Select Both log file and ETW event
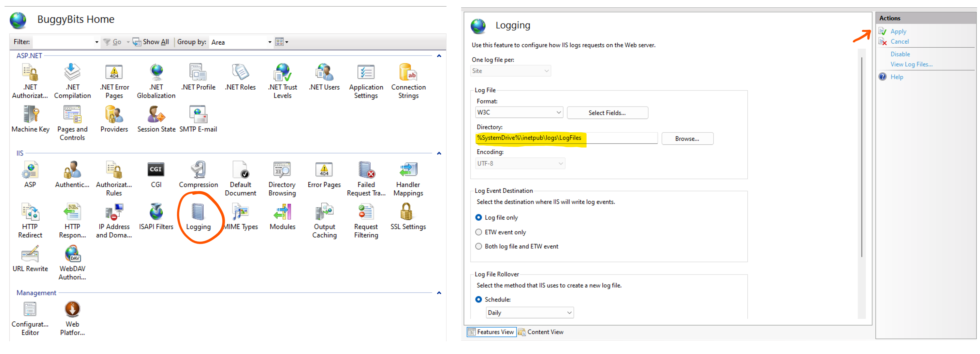The height and width of the screenshot is (354, 980). [478, 246]
